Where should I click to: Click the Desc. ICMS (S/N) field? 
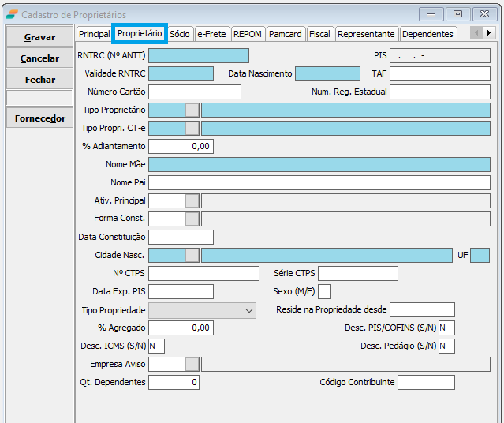point(156,346)
